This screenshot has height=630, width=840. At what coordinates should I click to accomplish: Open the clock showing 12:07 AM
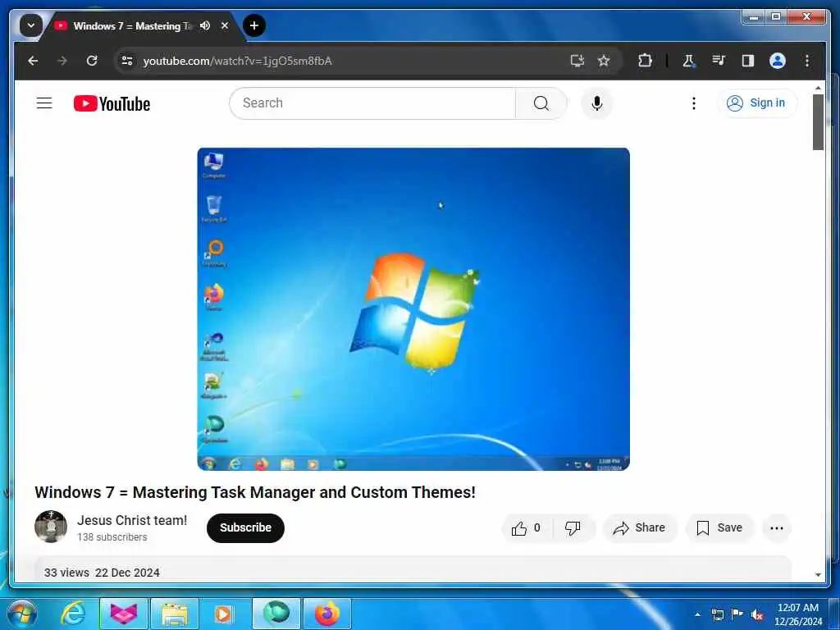click(x=798, y=614)
